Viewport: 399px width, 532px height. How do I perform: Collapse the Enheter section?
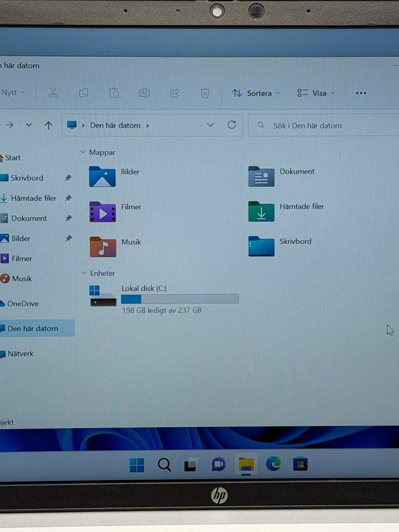83,273
